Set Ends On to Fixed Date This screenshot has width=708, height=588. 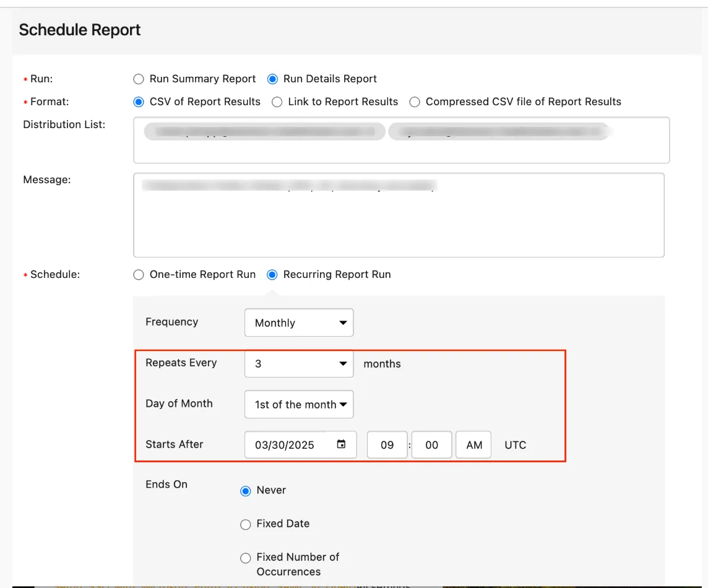click(x=246, y=524)
